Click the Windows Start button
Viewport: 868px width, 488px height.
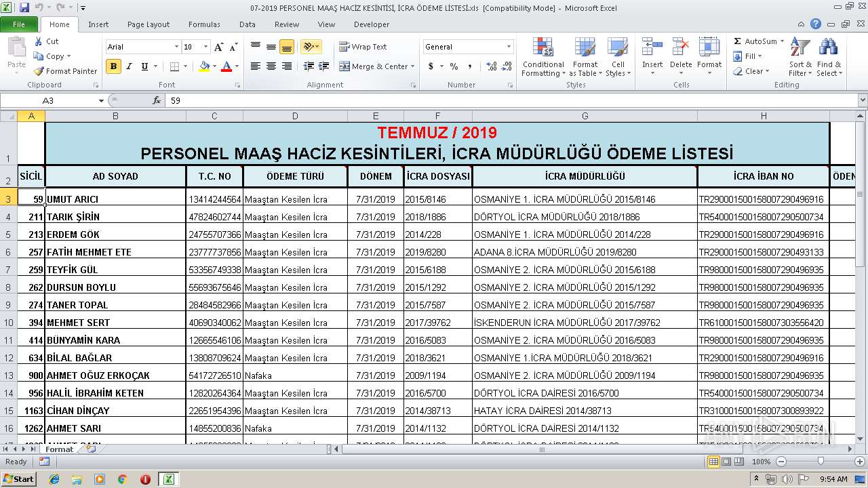tap(18, 479)
